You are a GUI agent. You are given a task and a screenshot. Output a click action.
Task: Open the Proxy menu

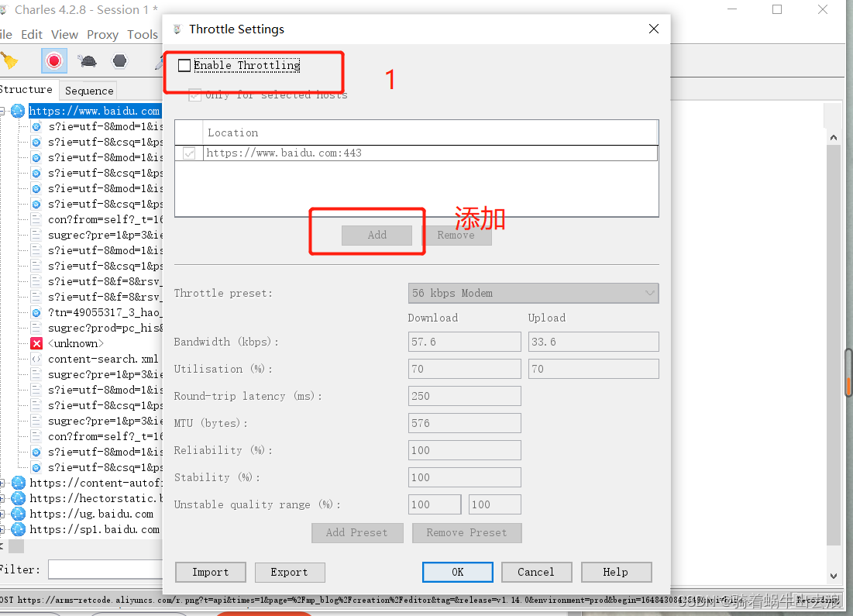[x=102, y=35]
